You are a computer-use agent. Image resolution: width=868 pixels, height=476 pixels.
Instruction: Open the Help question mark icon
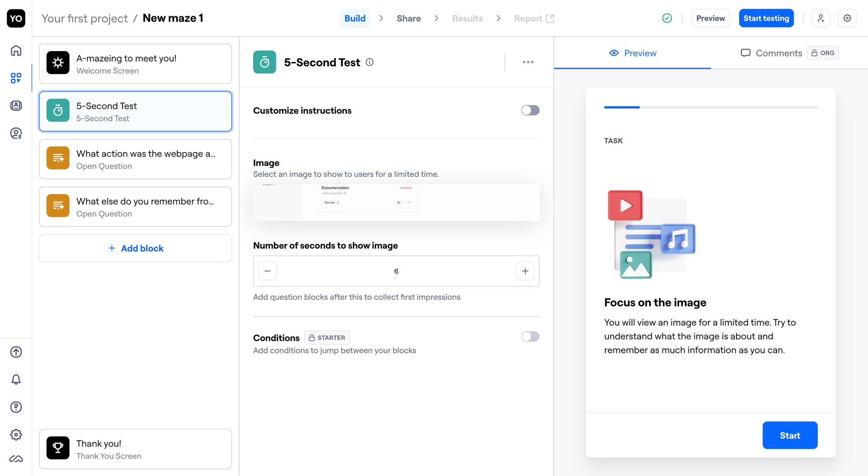[x=16, y=407]
